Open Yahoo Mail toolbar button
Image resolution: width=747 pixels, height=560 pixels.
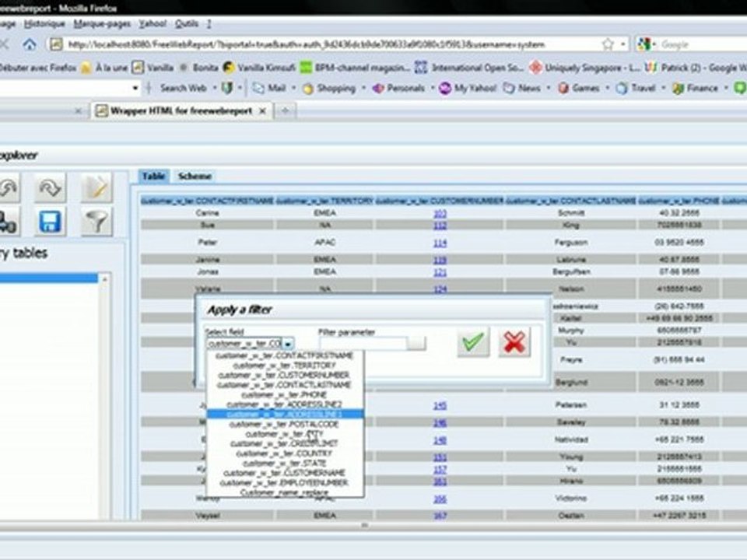click(x=269, y=88)
